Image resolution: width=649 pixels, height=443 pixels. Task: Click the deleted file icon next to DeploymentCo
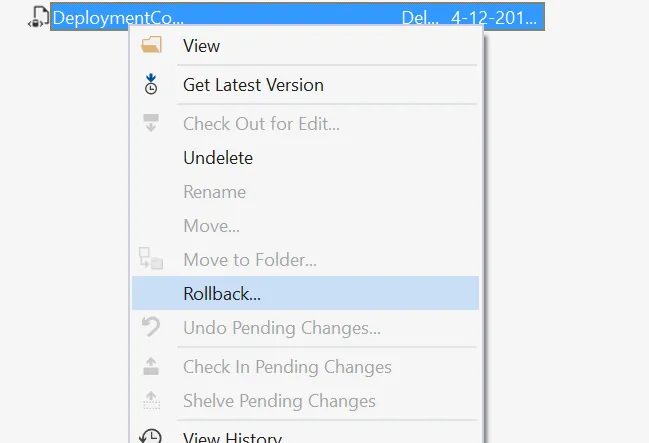point(38,17)
